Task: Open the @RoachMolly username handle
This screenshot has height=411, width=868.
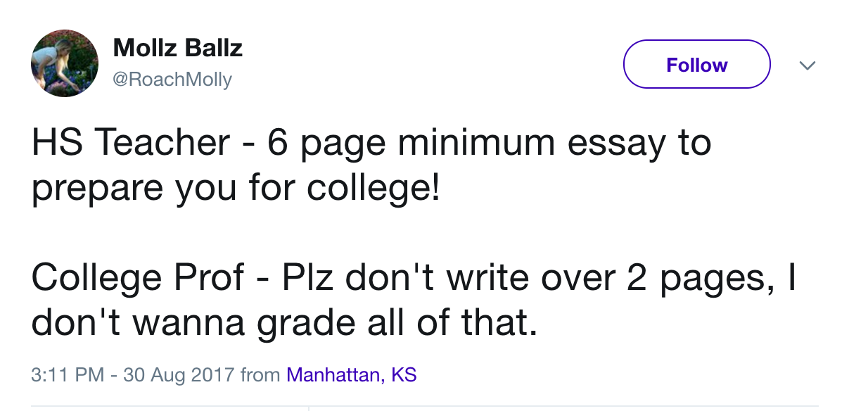Action: click(x=172, y=79)
